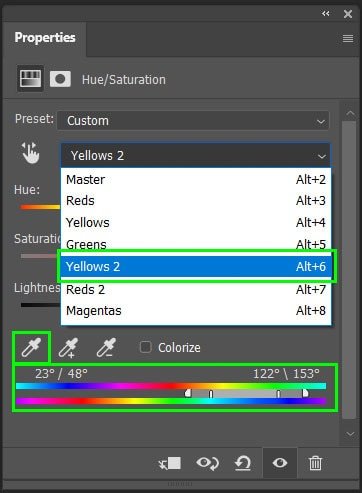This screenshot has width=362, height=493.
Task: Select the layer mask icon
Action: 60,79
